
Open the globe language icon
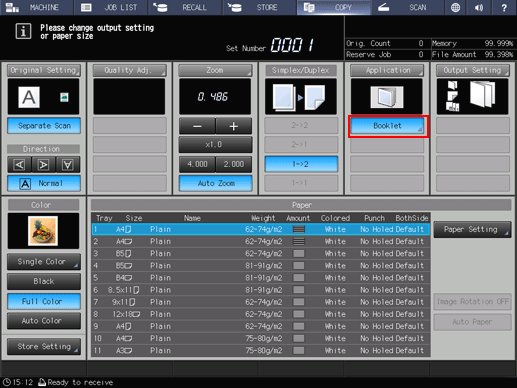pyautogui.click(x=455, y=7)
